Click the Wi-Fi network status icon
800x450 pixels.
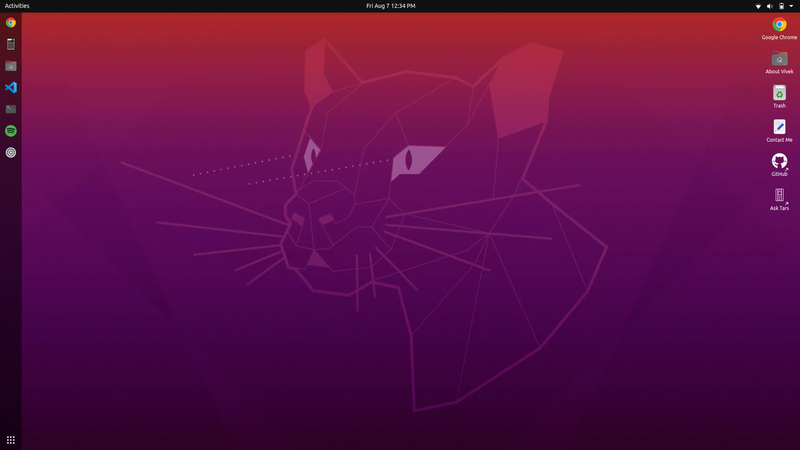tap(758, 6)
